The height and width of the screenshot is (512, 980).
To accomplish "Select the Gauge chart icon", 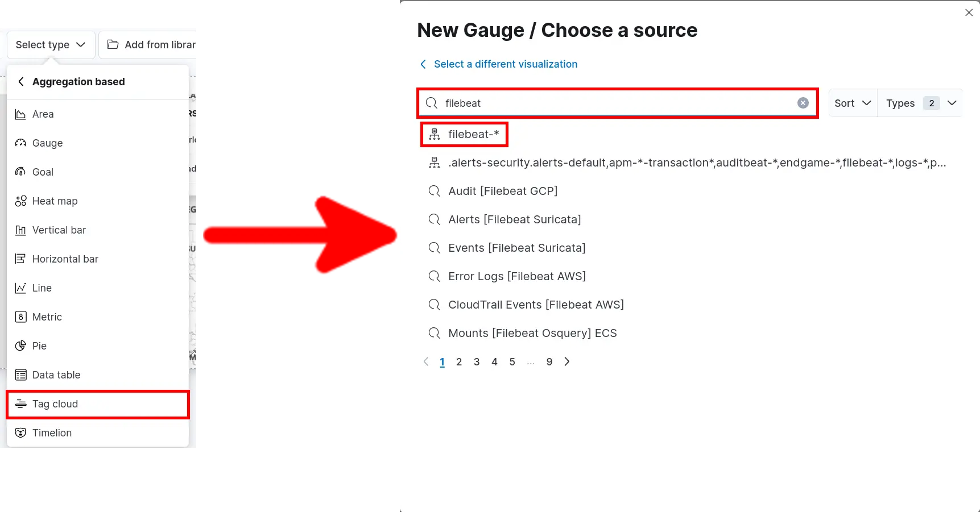I will pos(20,143).
